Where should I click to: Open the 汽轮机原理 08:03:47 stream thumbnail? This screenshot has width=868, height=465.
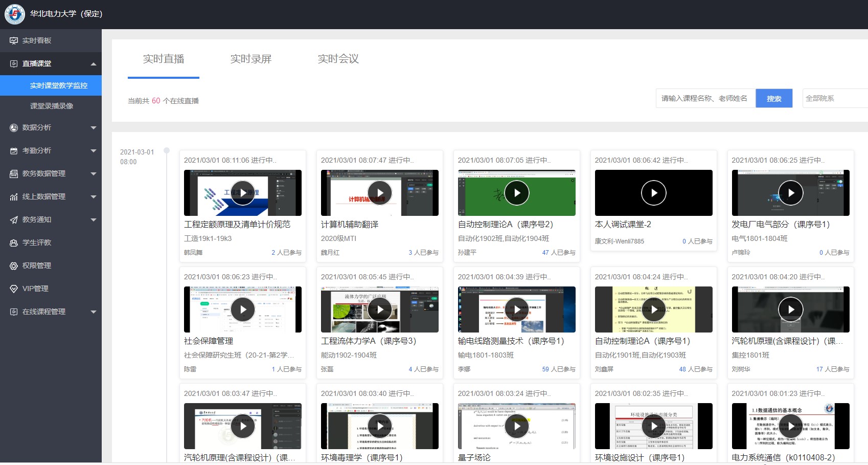click(243, 426)
